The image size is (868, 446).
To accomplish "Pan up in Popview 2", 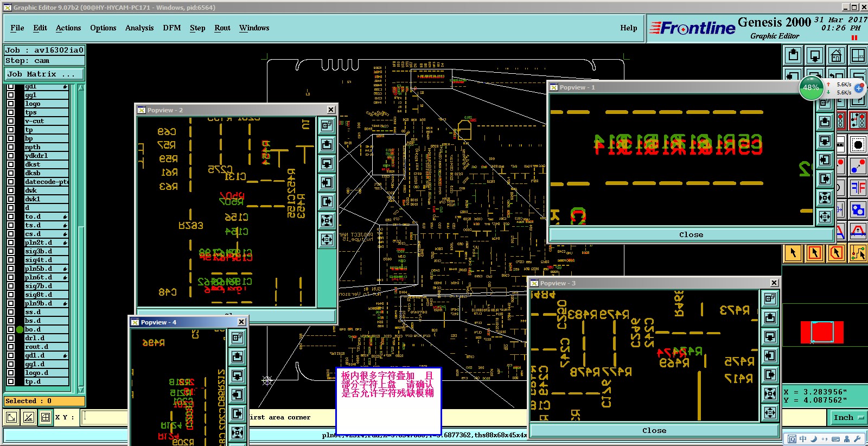I will (x=327, y=145).
